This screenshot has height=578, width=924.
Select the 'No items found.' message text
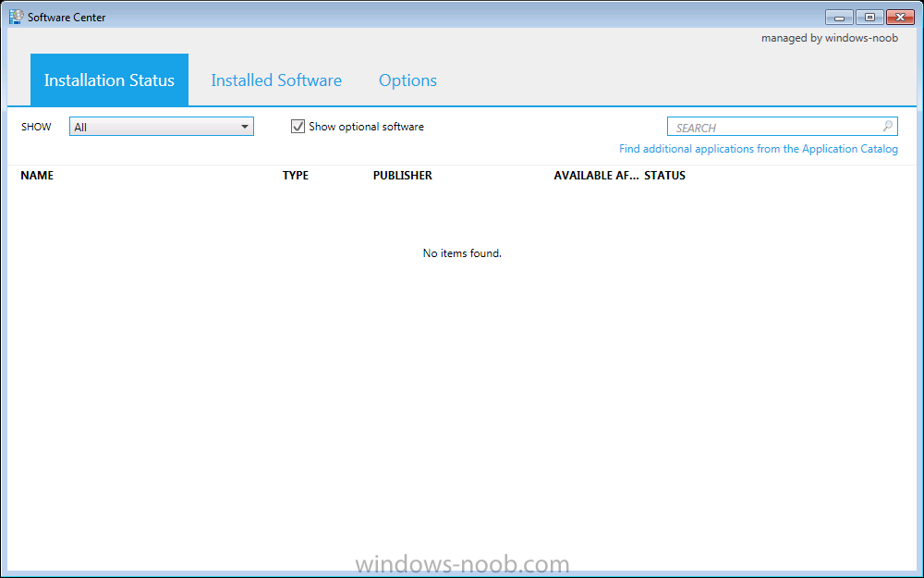click(462, 253)
